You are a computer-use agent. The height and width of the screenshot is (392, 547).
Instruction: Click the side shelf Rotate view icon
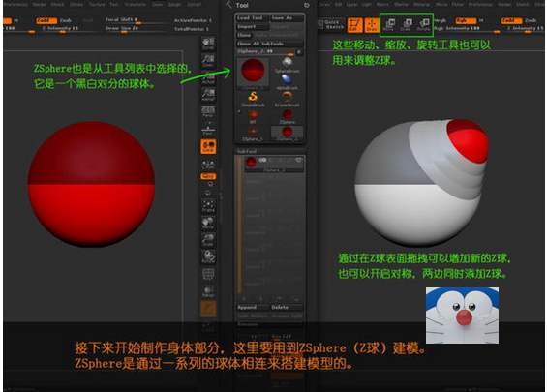click(208, 257)
